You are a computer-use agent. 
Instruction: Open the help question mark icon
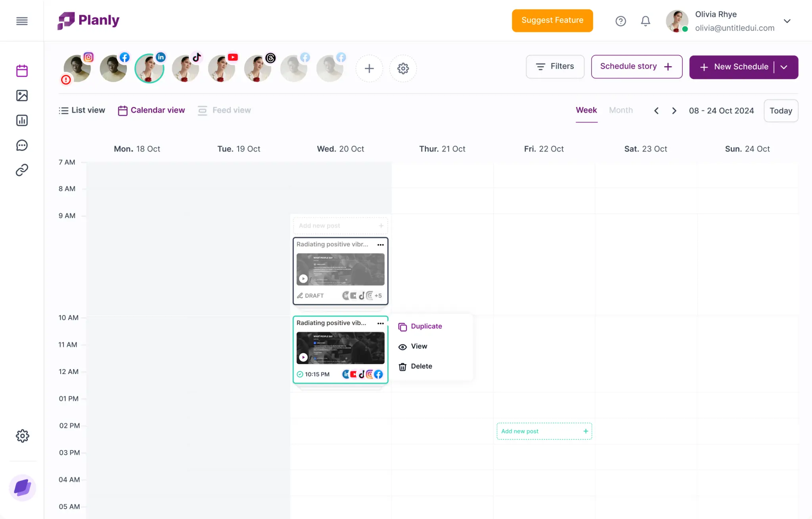620,21
